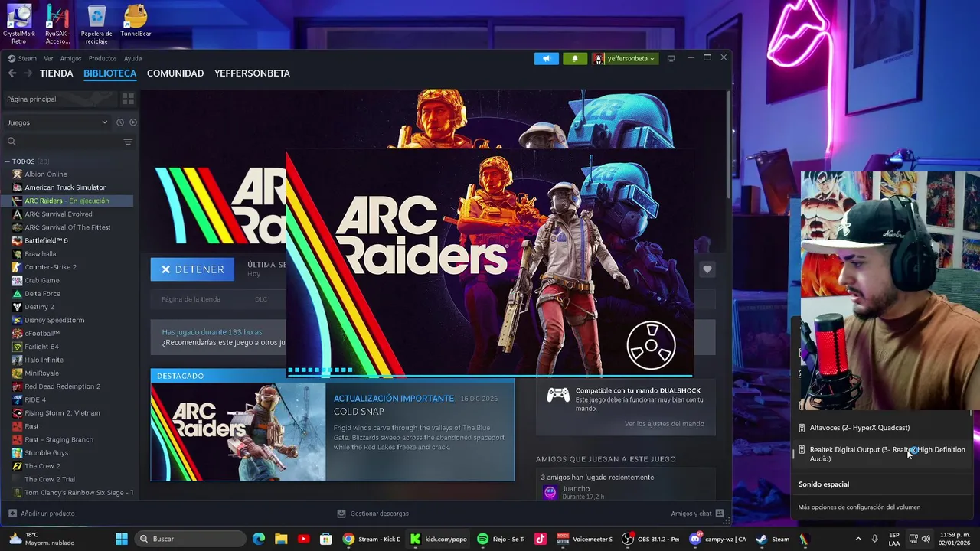Go forward with Steam navigation arrow

tap(28, 73)
